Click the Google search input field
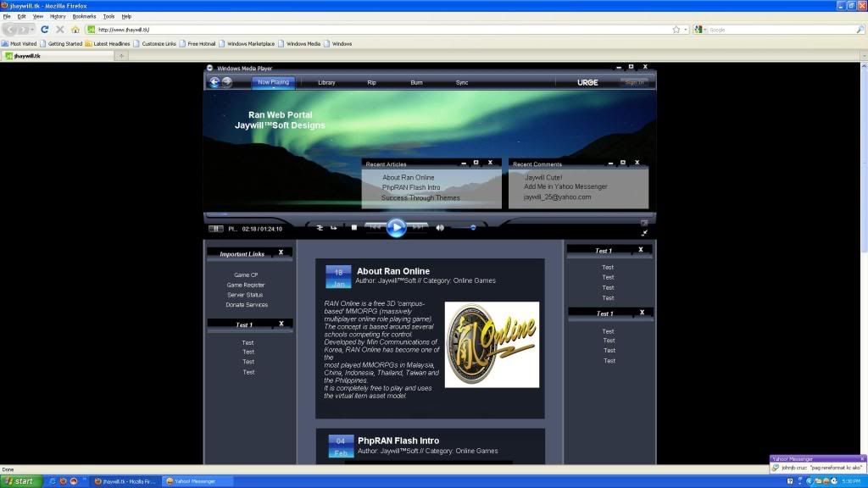 (x=780, y=29)
